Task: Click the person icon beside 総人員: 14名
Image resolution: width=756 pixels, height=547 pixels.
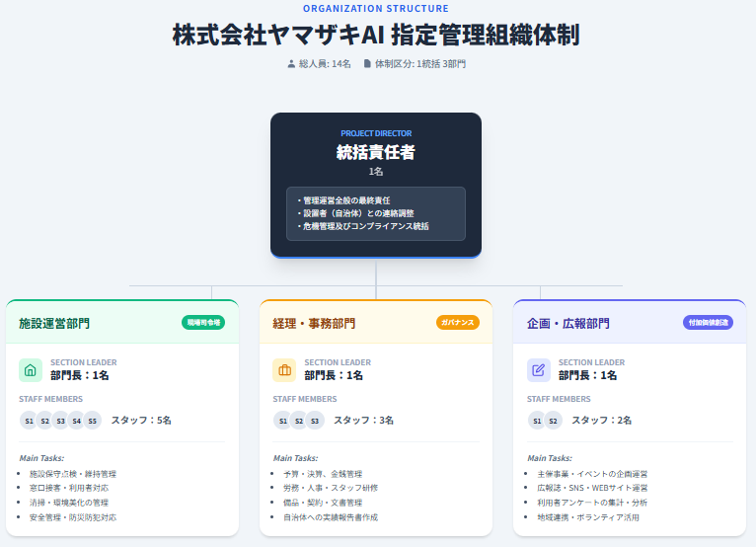Action: [291, 64]
